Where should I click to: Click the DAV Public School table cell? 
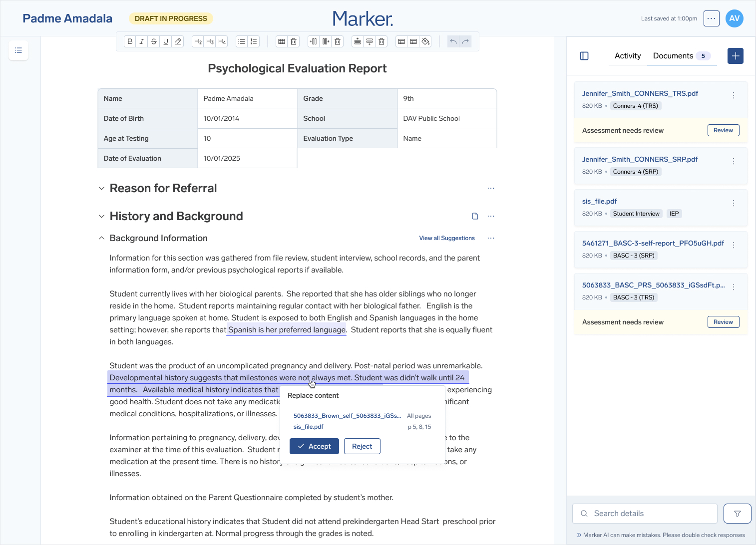tap(447, 118)
